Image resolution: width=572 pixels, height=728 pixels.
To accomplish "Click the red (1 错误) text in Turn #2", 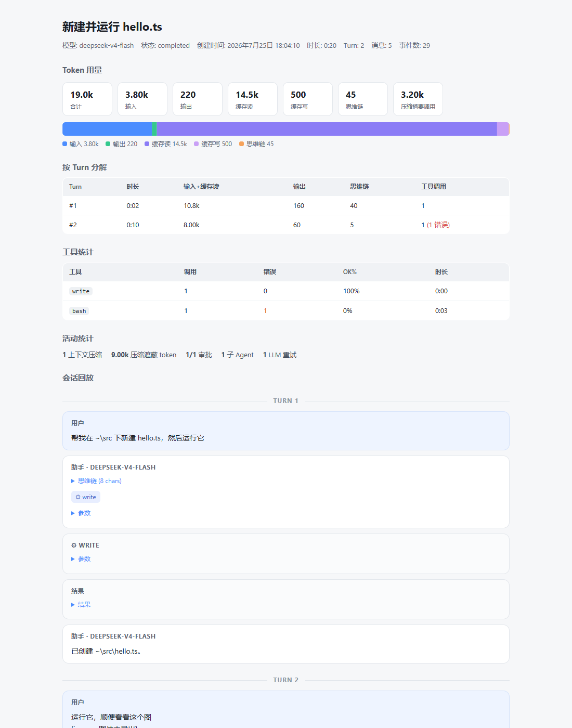I will point(438,225).
